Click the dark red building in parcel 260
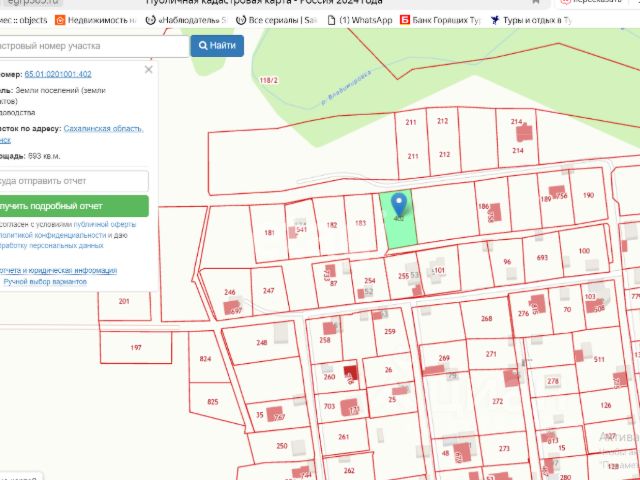Image resolution: width=640 pixels, height=480 pixels. pos(350,373)
